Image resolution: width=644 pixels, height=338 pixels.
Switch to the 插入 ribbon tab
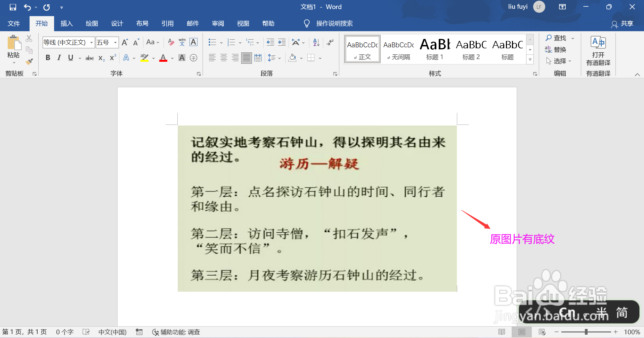click(x=67, y=23)
